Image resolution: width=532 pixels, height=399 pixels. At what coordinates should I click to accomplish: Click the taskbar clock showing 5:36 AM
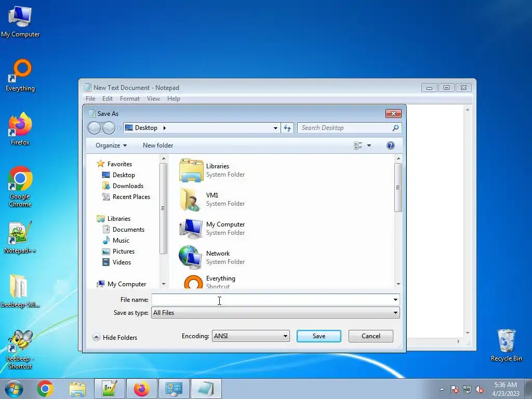tap(506, 389)
